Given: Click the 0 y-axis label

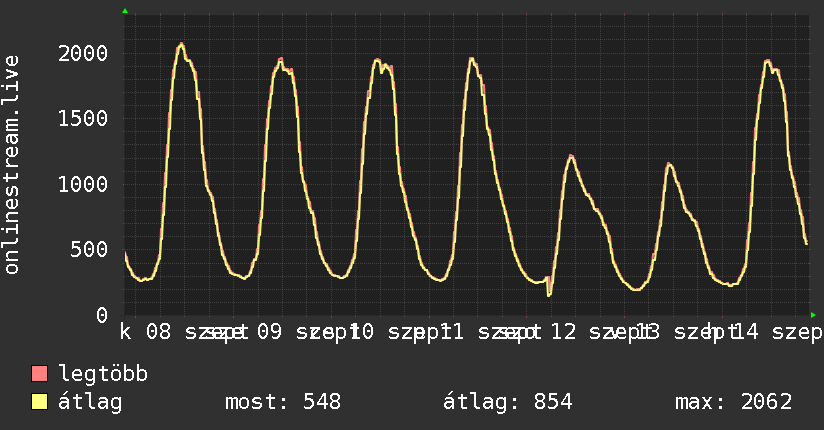Looking at the screenshot, I should click(x=102, y=315).
